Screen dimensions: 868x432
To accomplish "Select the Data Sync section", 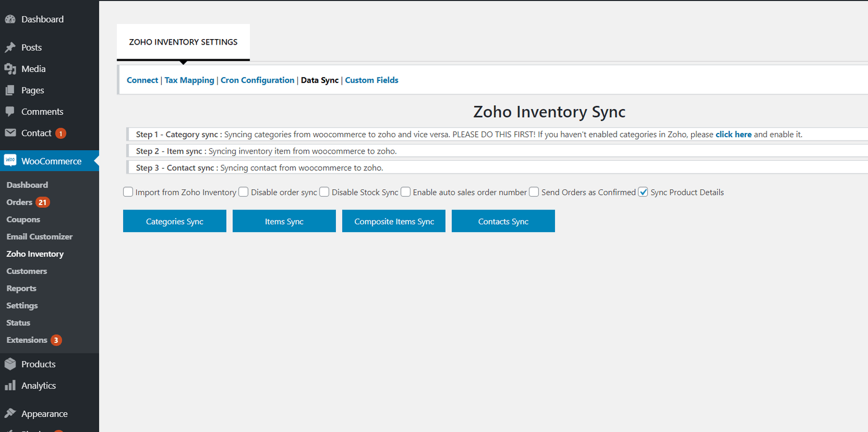I will tap(320, 80).
